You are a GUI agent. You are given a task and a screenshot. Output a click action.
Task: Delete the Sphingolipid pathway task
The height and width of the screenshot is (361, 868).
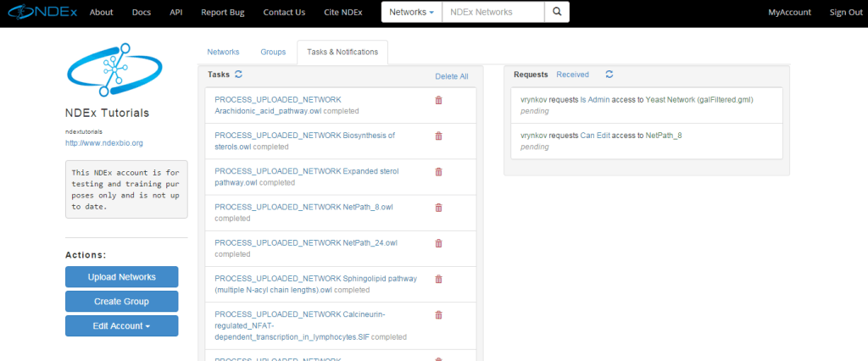pos(438,279)
